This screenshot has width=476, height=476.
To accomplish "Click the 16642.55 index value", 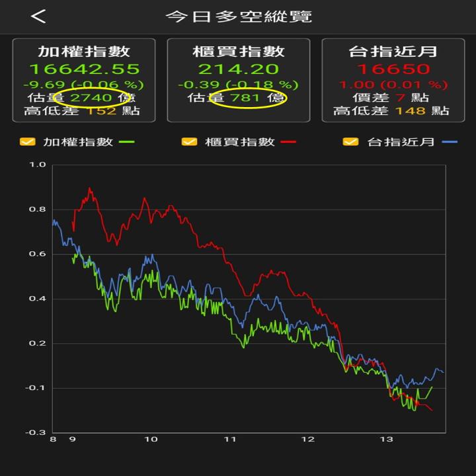I will click(84, 69).
